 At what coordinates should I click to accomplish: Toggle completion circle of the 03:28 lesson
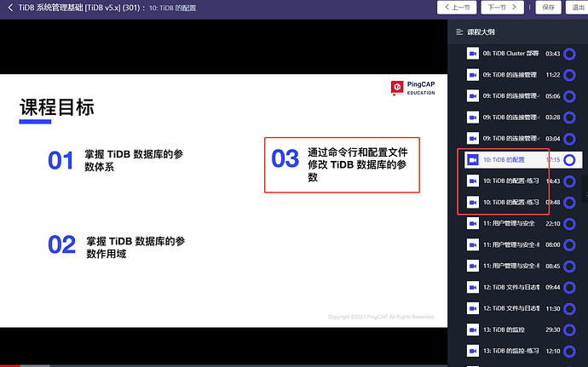569,118
